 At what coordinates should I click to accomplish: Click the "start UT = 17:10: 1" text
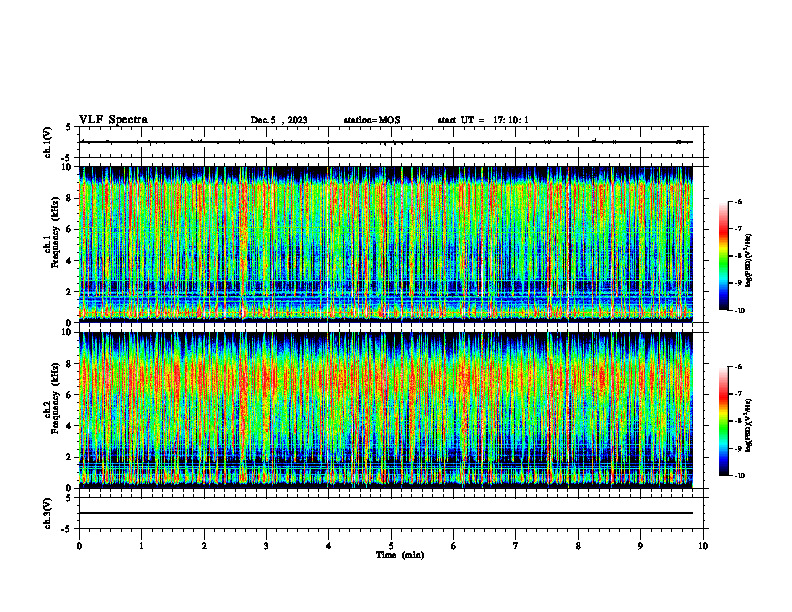[483, 120]
